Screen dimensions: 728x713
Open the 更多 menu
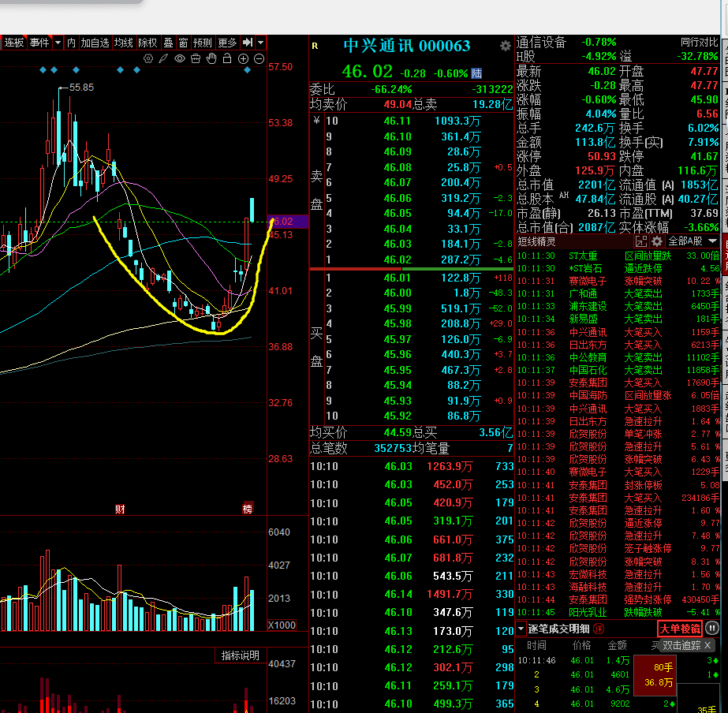click(x=227, y=43)
